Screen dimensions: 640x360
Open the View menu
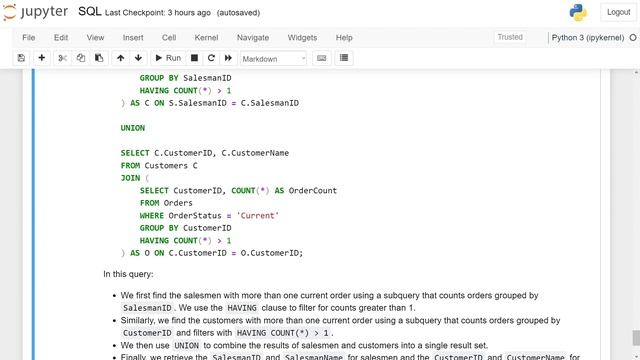click(95, 38)
